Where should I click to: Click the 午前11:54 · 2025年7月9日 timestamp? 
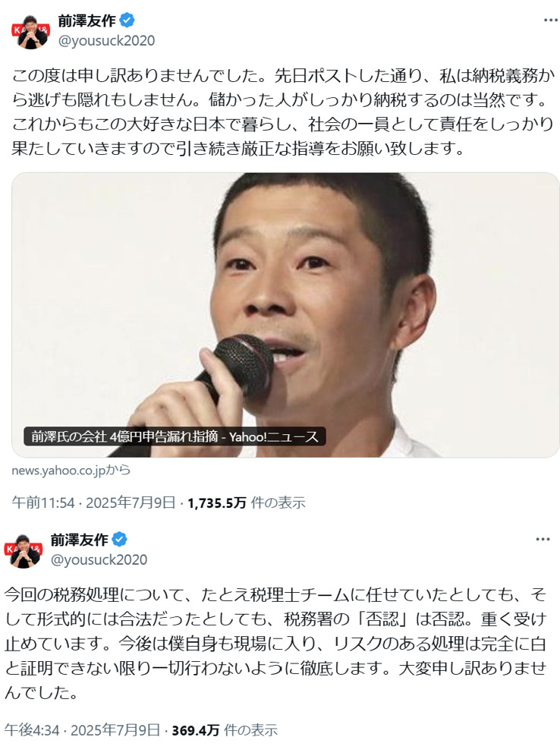tap(93, 502)
